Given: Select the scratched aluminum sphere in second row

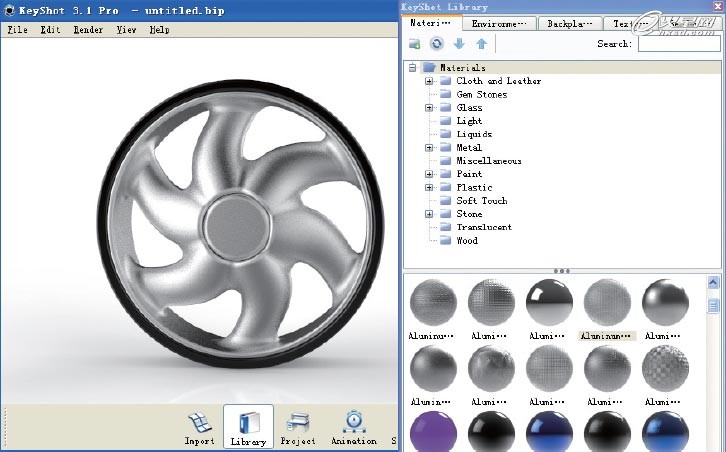Looking at the screenshot, I should (491, 369).
